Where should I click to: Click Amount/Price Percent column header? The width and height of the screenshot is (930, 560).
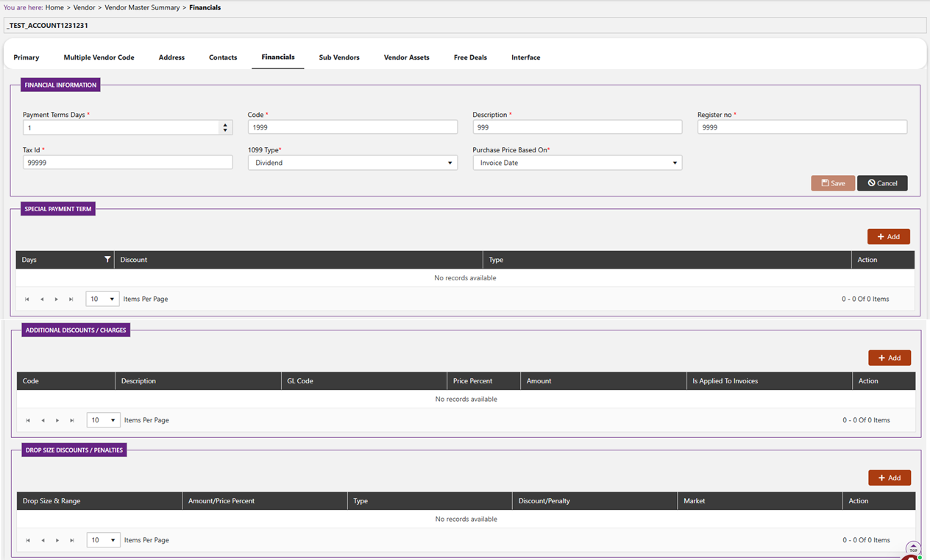coord(265,501)
